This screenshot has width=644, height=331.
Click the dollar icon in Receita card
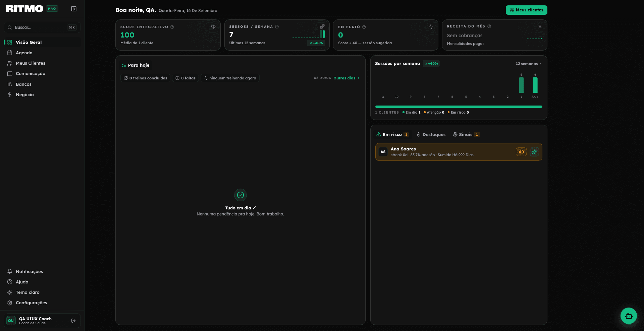coord(540,26)
